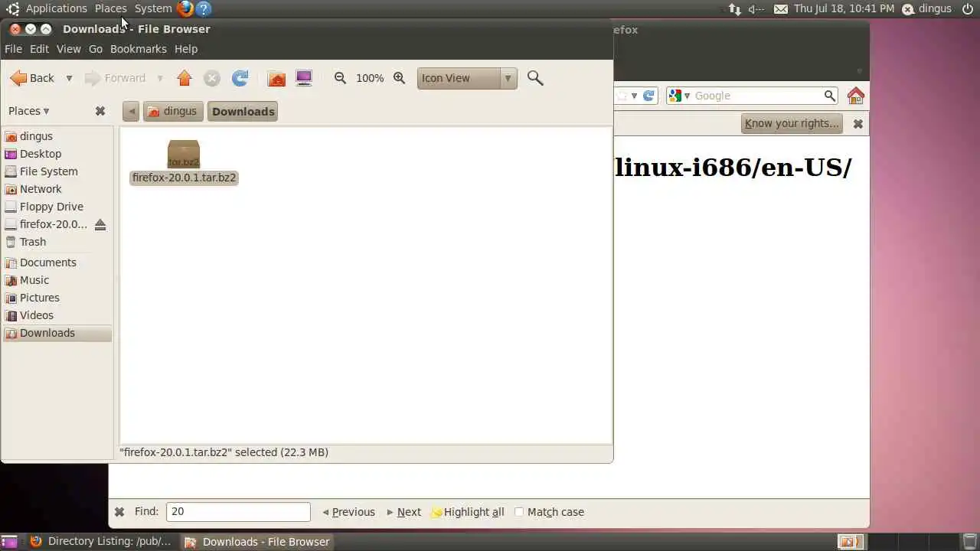Open the Forward history dropdown arrow
This screenshot has height=551, width=980.
click(160, 78)
